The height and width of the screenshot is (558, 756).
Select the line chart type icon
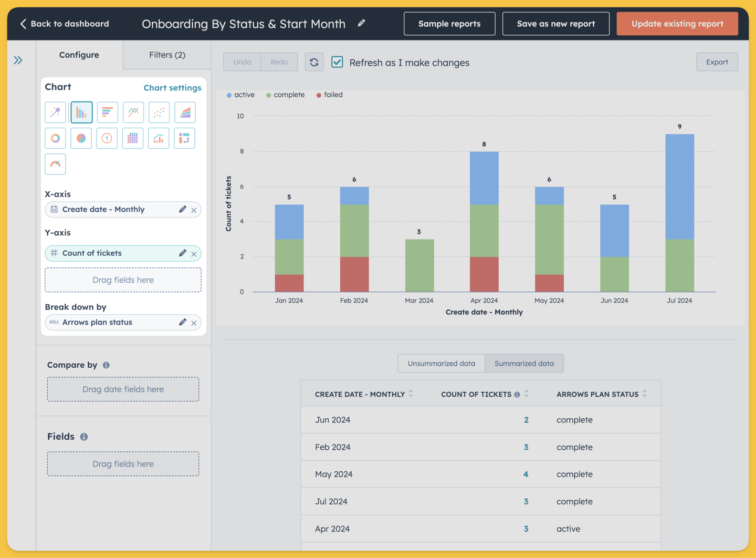coord(133,112)
